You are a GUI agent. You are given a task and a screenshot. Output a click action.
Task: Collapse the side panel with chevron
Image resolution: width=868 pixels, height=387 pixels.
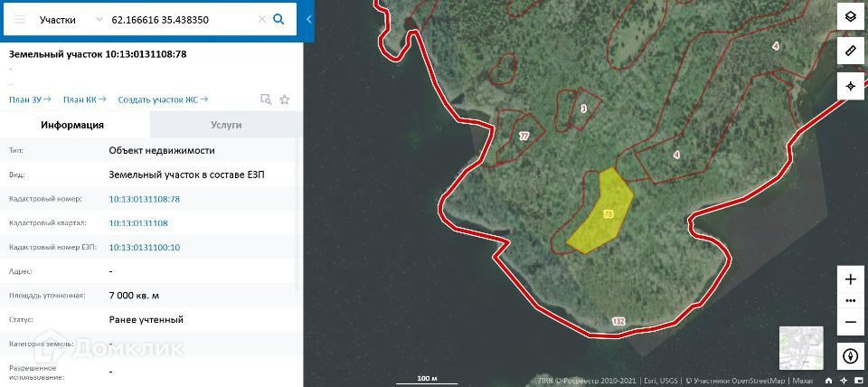tap(309, 19)
